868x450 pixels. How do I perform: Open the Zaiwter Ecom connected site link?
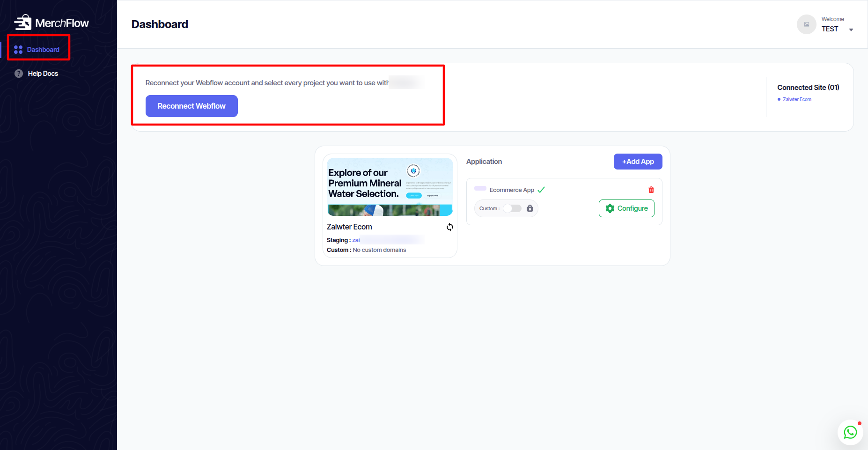797,99
